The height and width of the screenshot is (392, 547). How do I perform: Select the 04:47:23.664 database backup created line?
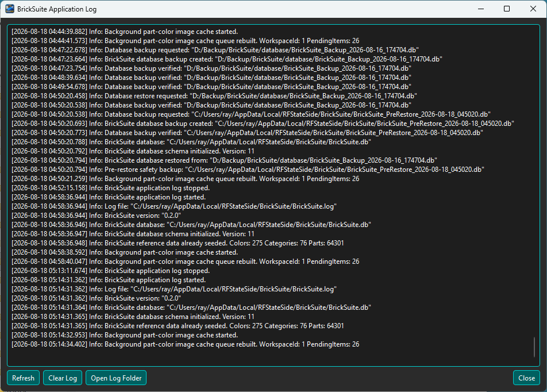click(227, 59)
